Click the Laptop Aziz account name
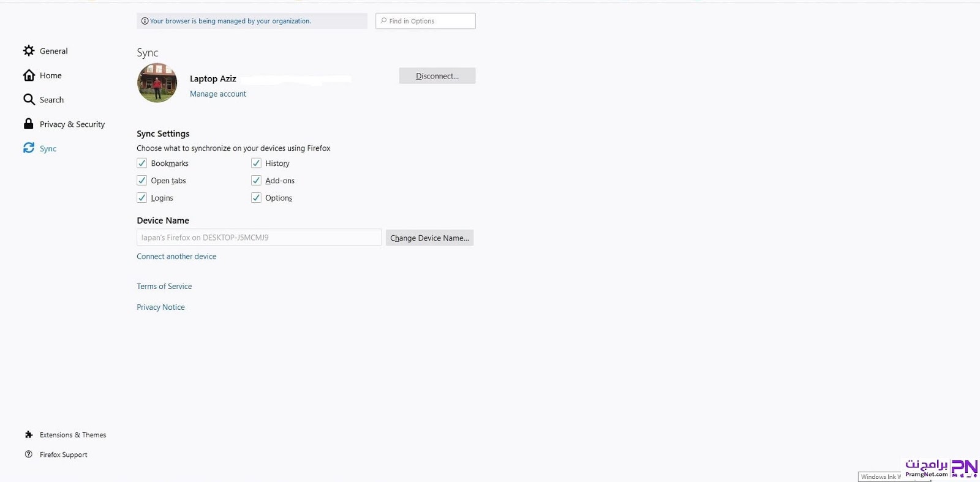This screenshot has width=980, height=482. coord(213,79)
